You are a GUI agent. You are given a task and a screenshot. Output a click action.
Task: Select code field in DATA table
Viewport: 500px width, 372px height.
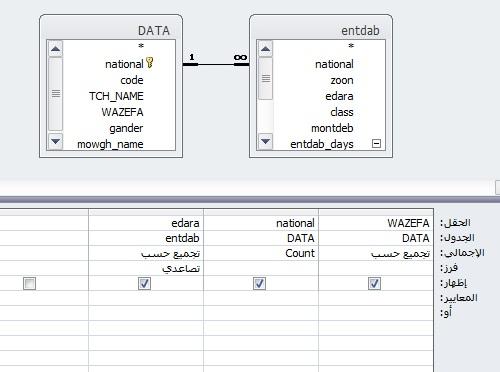point(132,80)
